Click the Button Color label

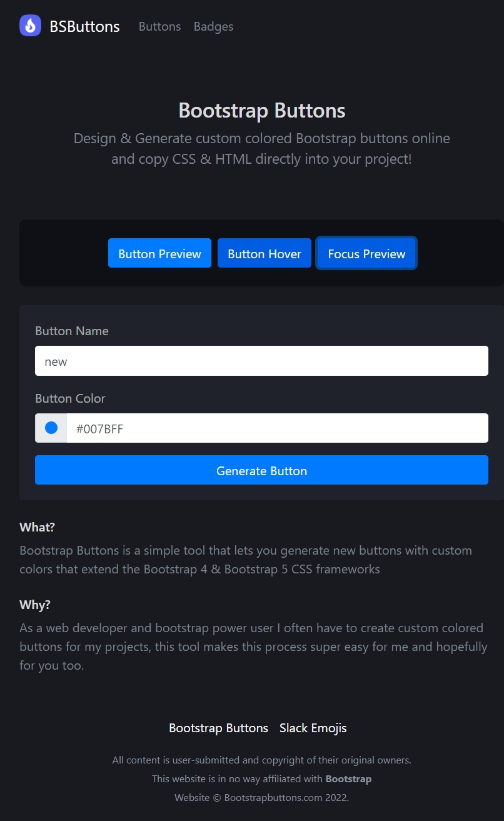[x=70, y=398]
